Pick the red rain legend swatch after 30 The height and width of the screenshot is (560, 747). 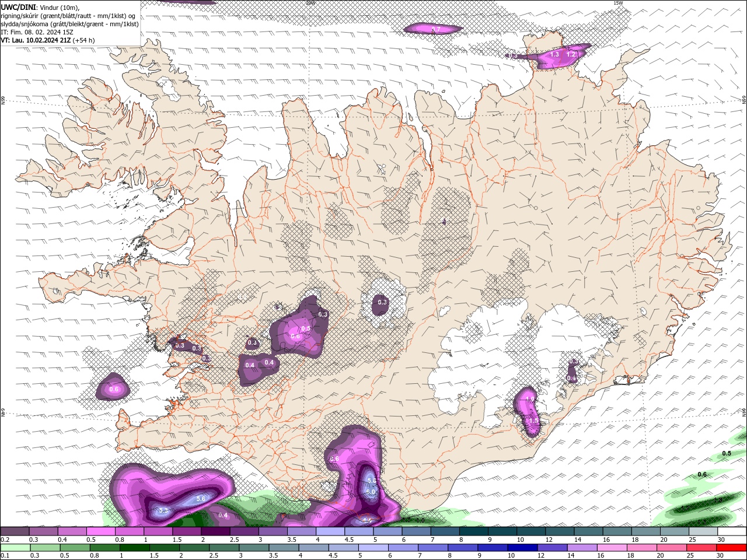click(x=732, y=548)
